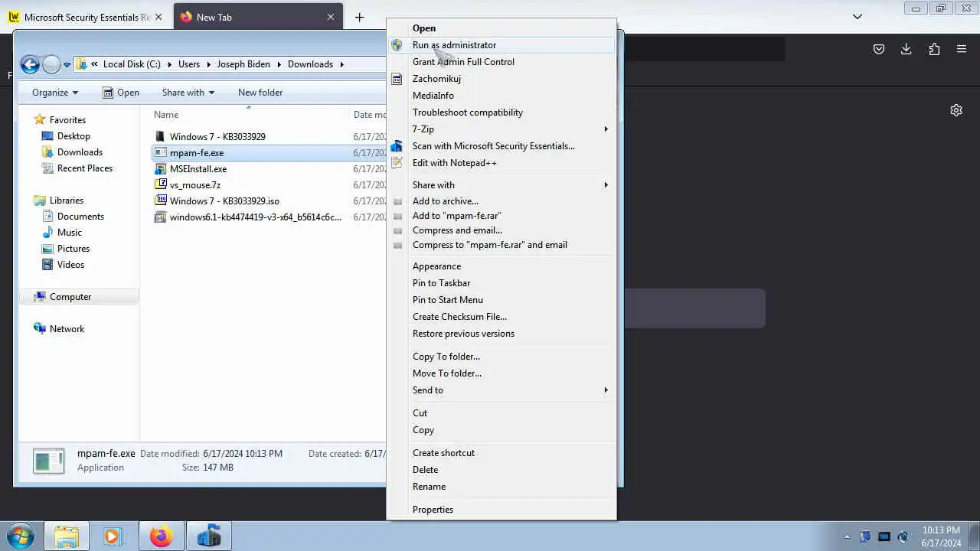The image size is (980, 551).
Task: Open the navigation history dropdown arrow
Action: [67, 64]
